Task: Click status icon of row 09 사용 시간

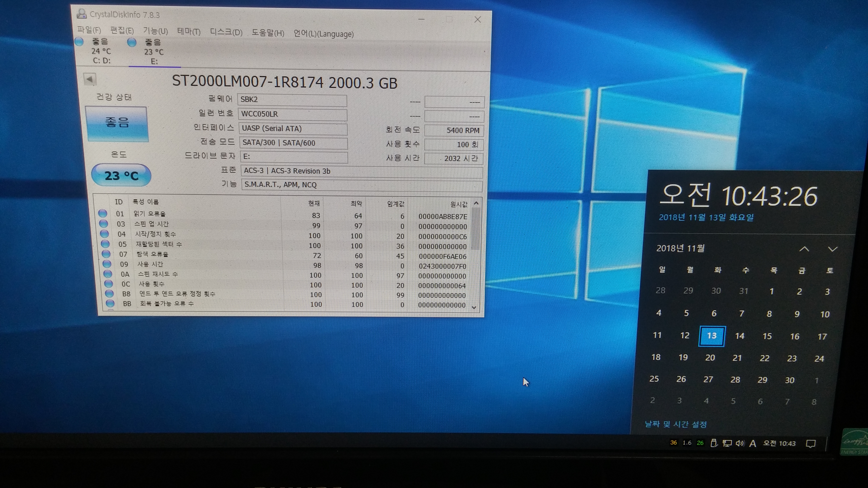Action: pos(107,264)
